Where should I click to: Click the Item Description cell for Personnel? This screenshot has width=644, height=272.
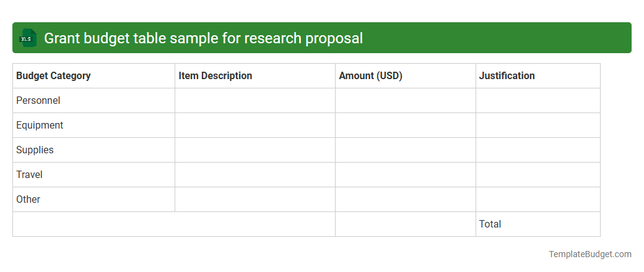(255, 101)
